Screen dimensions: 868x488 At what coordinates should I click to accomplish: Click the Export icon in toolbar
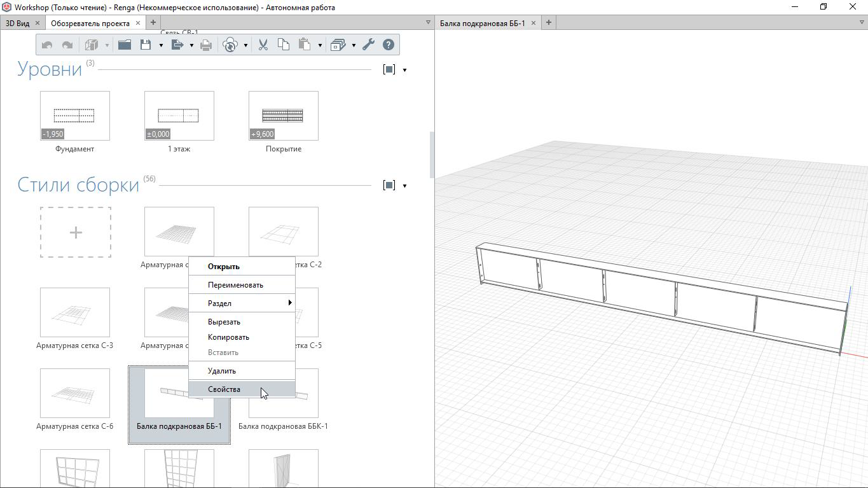coord(177,45)
